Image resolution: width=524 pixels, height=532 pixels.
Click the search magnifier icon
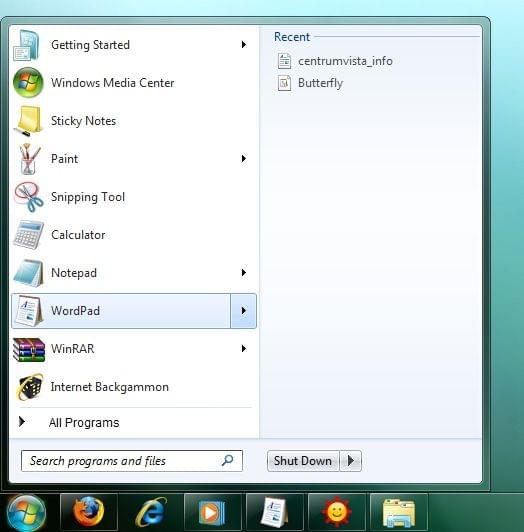click(227, 460)
